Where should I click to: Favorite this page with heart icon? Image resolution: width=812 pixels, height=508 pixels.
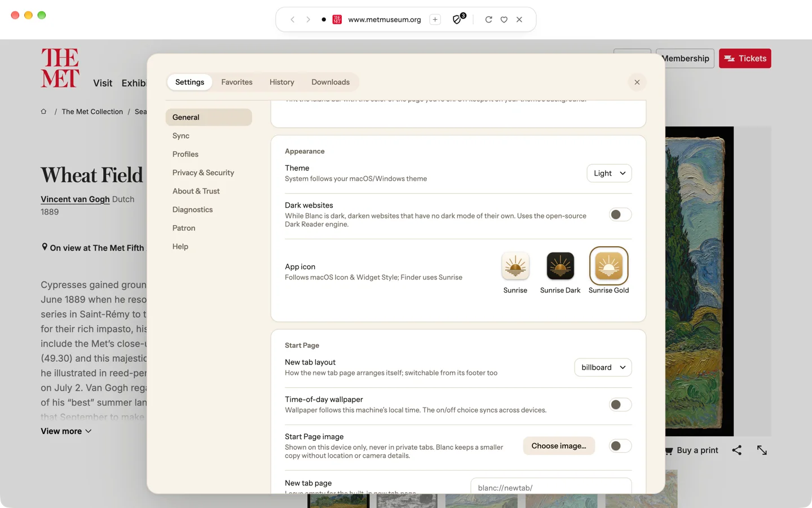504,20
